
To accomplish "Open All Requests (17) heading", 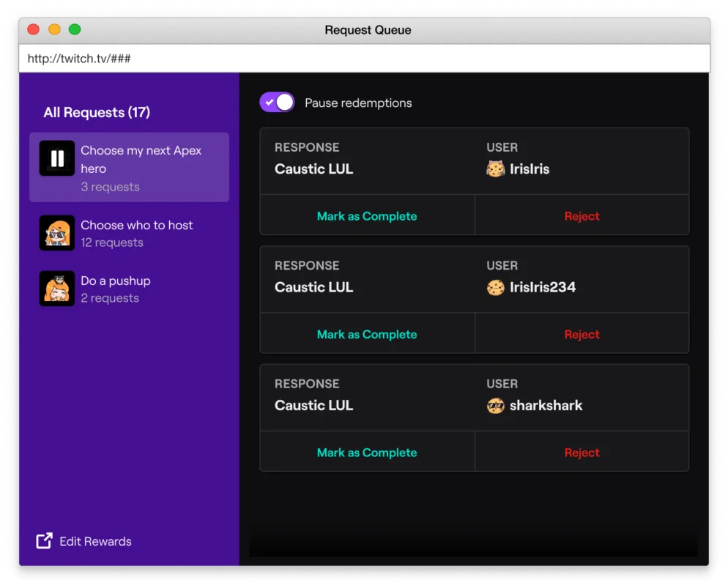I will pyautogui.click(x=97, y=112).
